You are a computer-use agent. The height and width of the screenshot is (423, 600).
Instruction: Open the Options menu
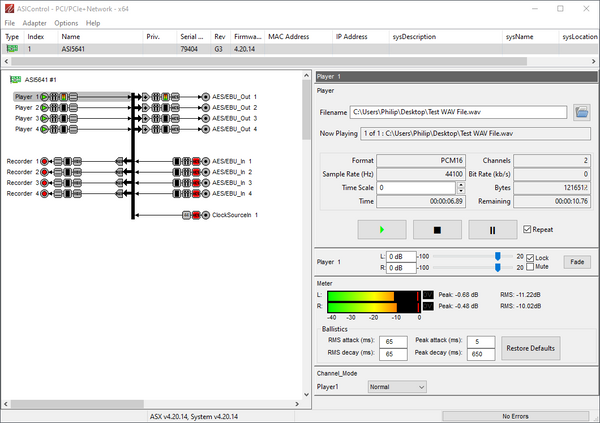[66, 22]
